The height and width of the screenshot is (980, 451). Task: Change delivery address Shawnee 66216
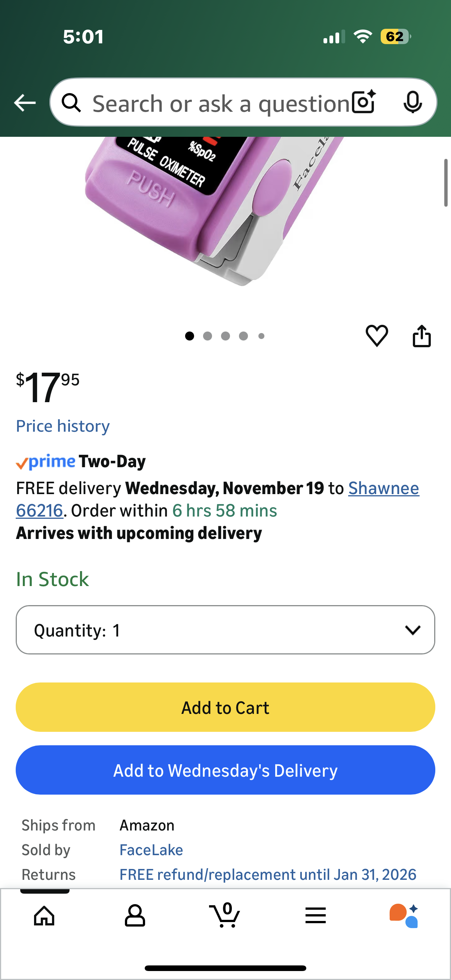point(383,488)
